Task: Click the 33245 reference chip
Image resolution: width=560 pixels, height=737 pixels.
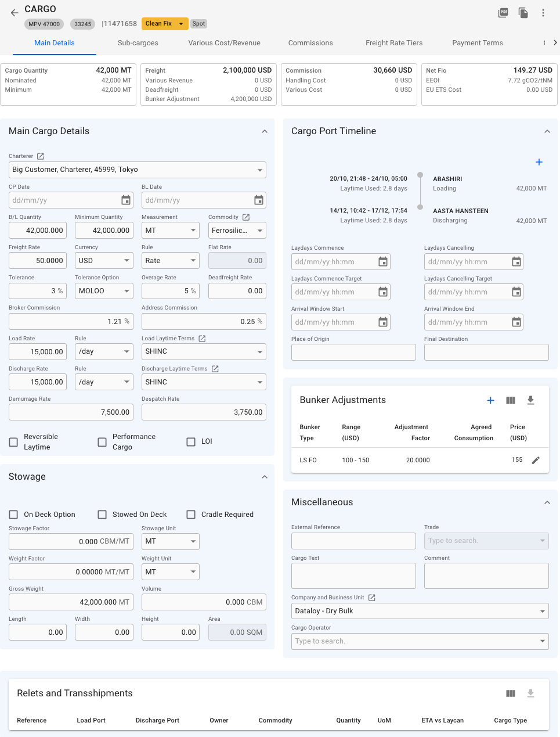Action: click(x=83, y=24)
